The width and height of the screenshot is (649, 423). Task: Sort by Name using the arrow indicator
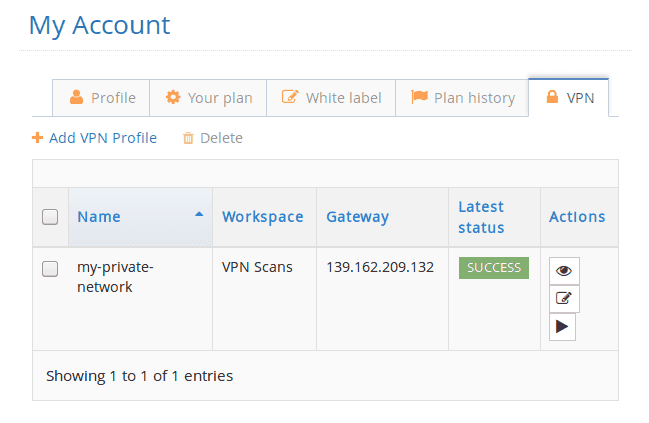pyautogui.click(x=198, y=214)
